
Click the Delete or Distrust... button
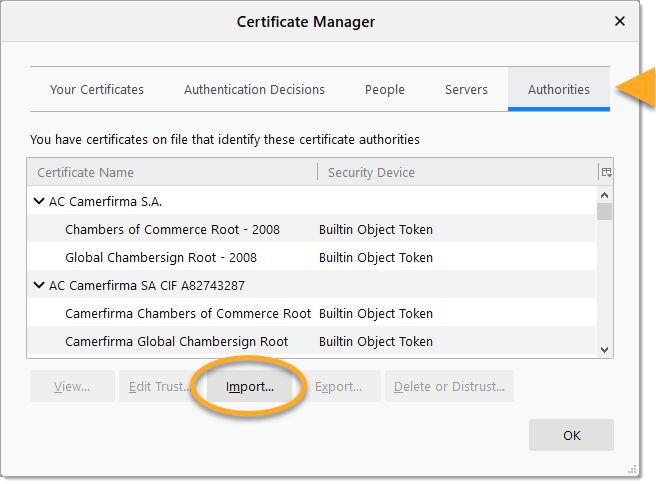coord(450,386)
